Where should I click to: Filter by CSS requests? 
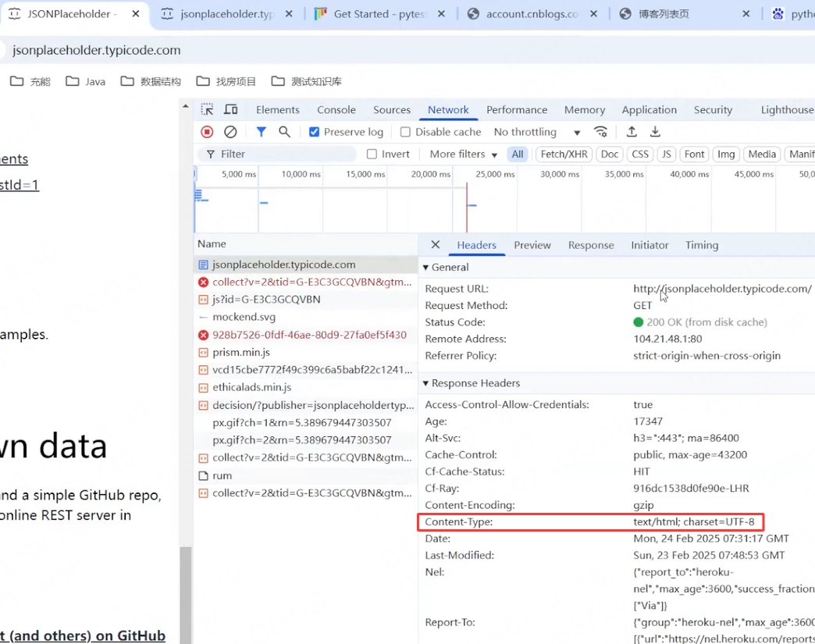click(x=640, y=155)
